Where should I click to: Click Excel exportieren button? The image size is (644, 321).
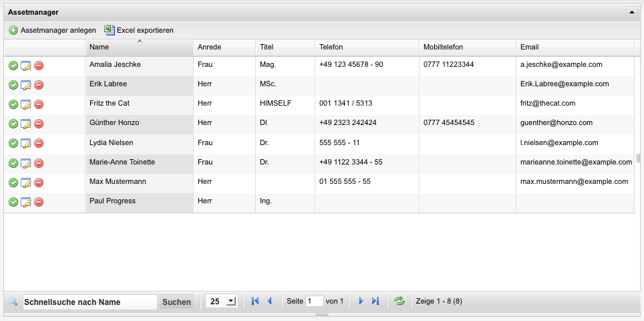139,30
